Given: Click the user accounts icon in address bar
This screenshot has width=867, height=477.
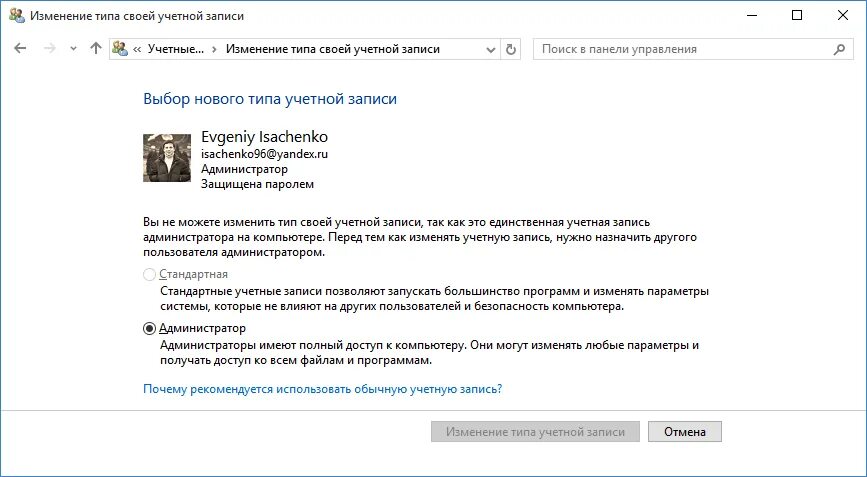Looking at the screenshot, I should 120,49.
